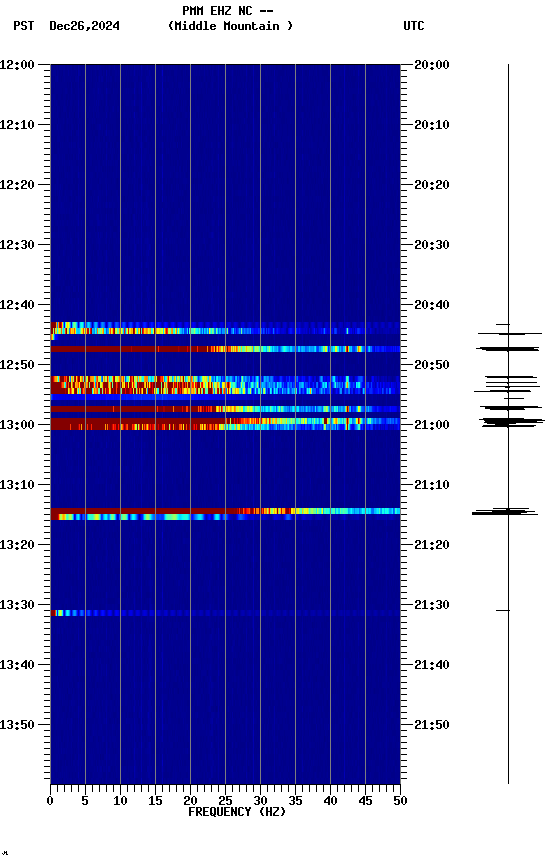552x864 pixels.
Task: Click the spectrogram energy band near 12:47
Action: 225,349
